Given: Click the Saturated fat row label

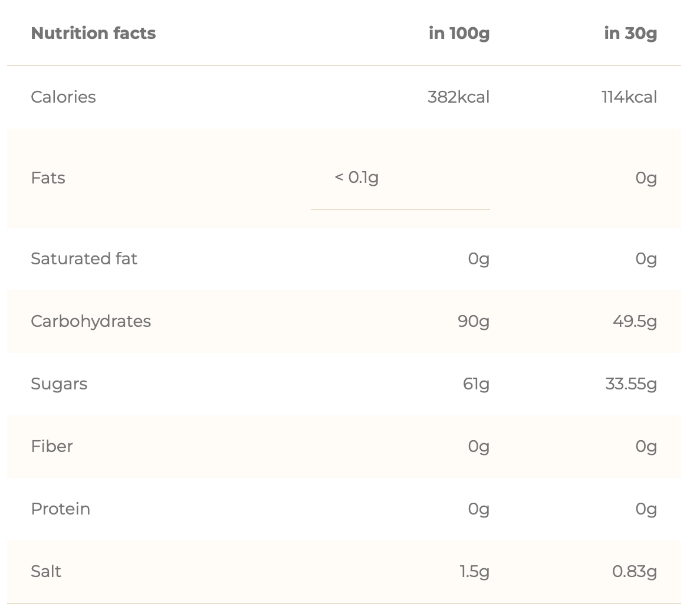Looking at the screenshot, I should tap(84, 258).
